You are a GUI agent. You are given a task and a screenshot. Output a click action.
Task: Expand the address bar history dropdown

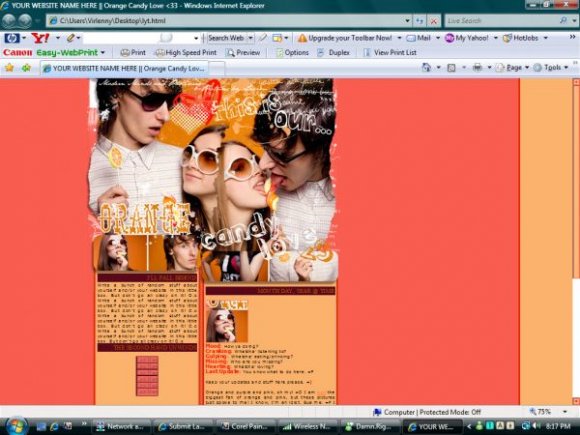tap(407, 21)
